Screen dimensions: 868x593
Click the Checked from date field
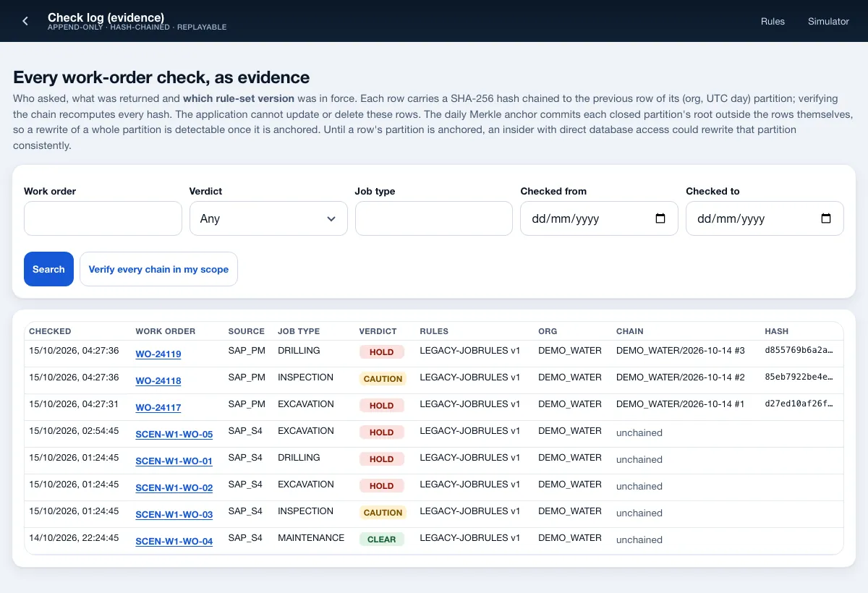[599, 218]
